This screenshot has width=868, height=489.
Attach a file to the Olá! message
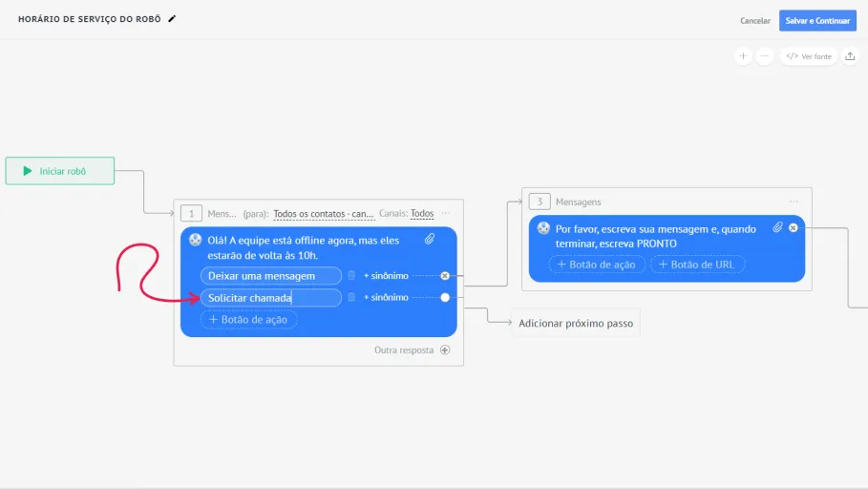[430, 239]
